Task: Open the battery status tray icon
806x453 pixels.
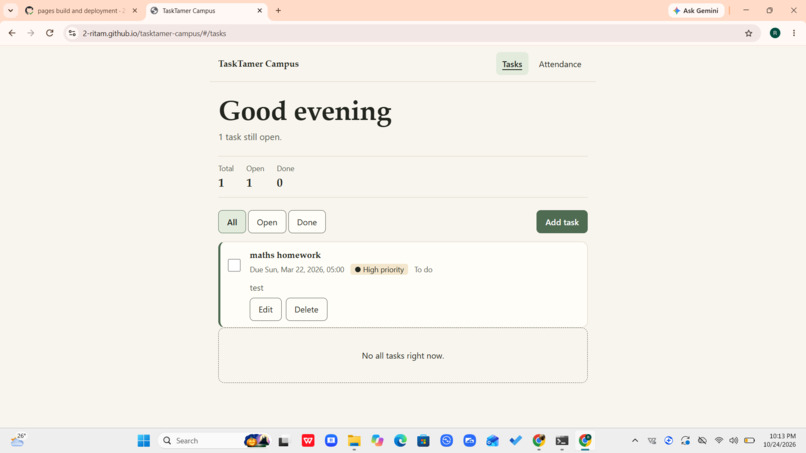Action: point(749,441)
